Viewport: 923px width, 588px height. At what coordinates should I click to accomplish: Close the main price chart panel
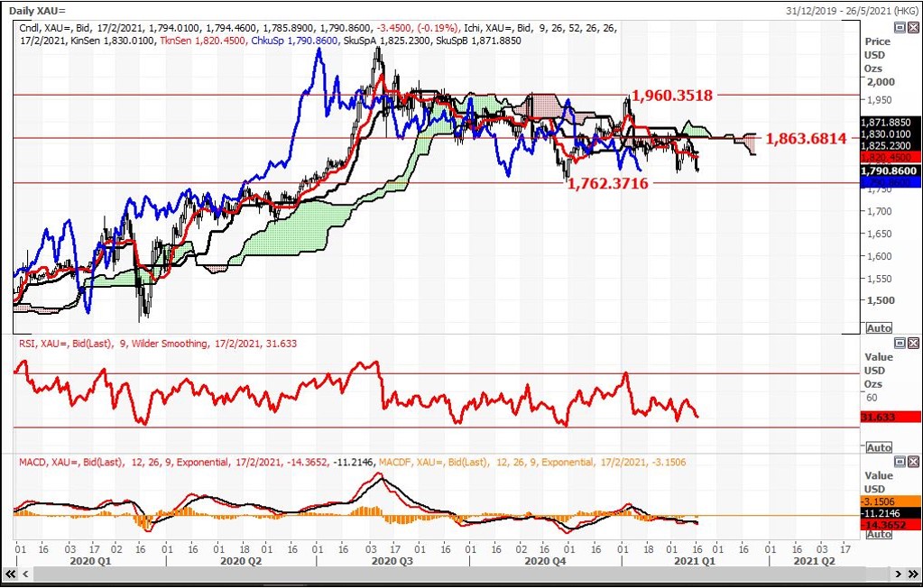[911, 26]
